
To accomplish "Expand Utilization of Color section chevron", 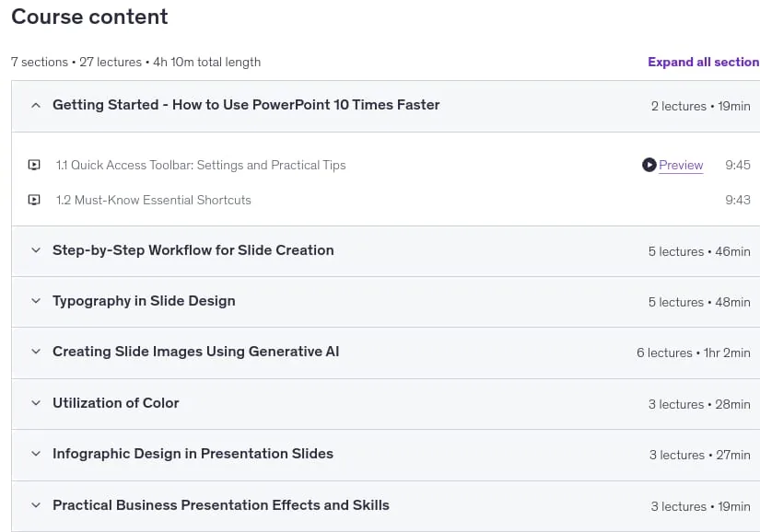I will (36, 403).
